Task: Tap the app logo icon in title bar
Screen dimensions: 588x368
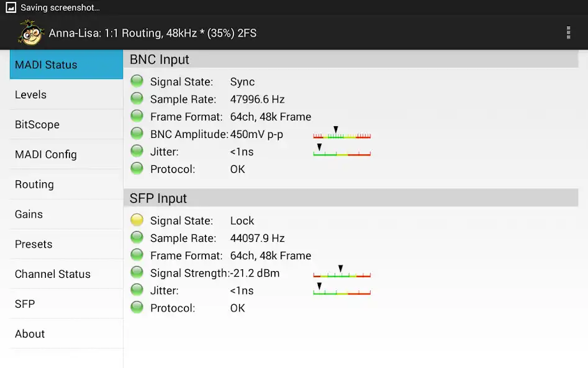Action: [x=30, y=33]
